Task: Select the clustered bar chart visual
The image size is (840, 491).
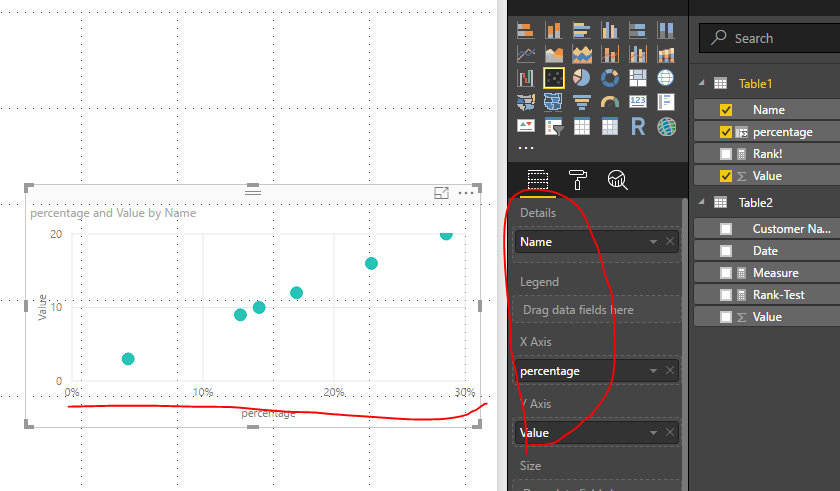Action: [581, 31]
